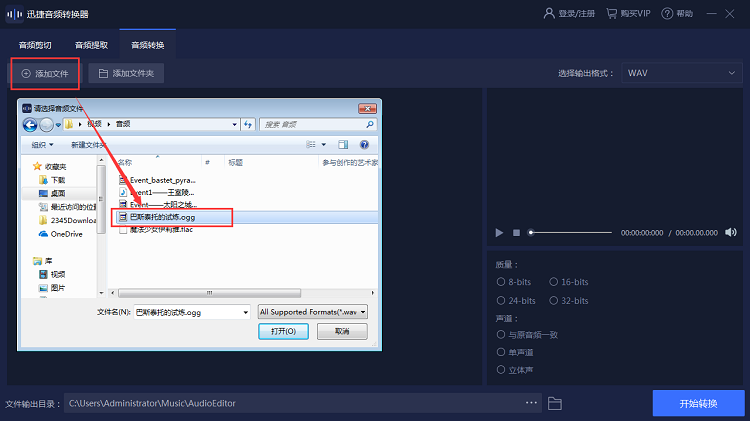
Task: Select 最近访问的位置 in navigation pane
Action: (x=67, y=207)
